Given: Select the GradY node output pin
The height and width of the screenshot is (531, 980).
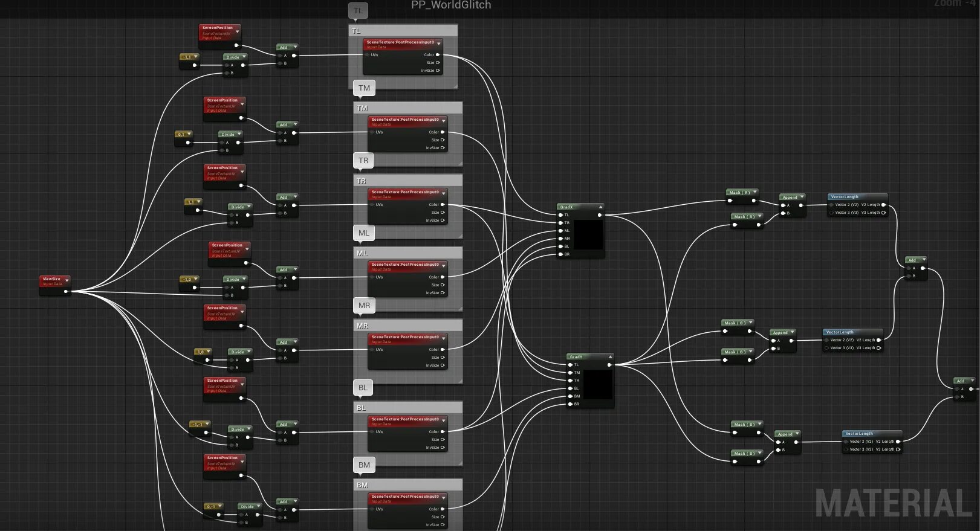Looking at the screenshot, I should [609, 365].
